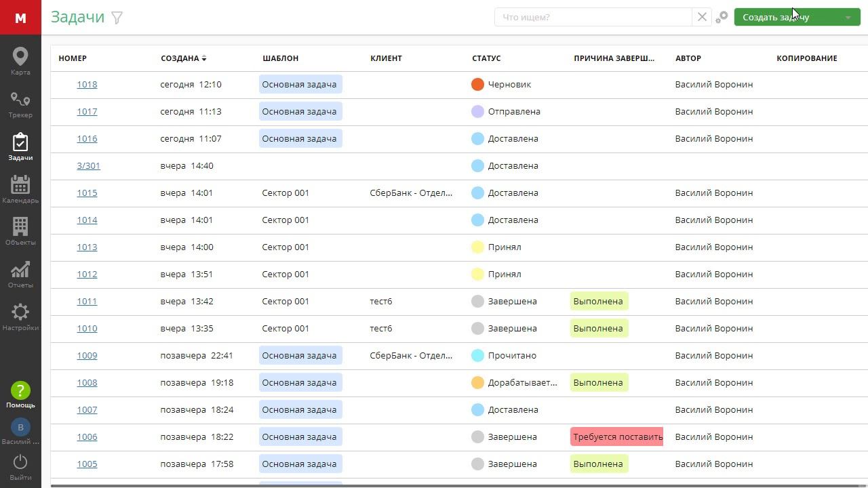
Task: Open the Настройки gear in sidebar
Action: (x=20, y=317)
